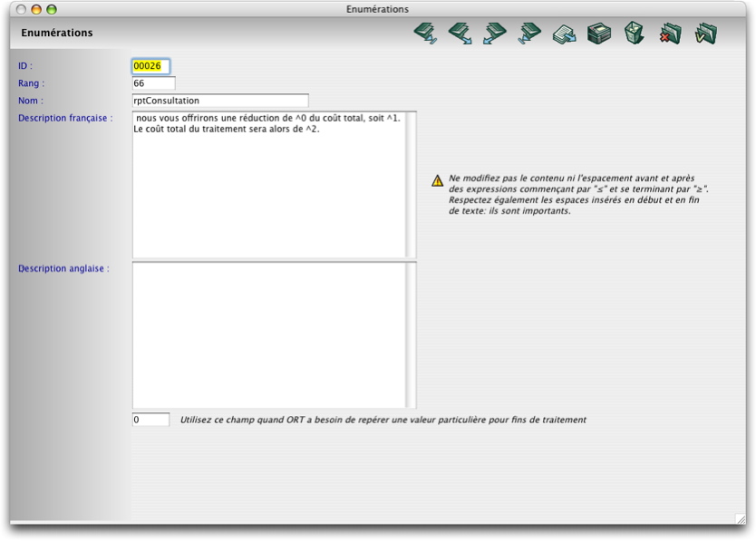
Task: Click inside the Description française text area
Action: [x=269, y=185]
